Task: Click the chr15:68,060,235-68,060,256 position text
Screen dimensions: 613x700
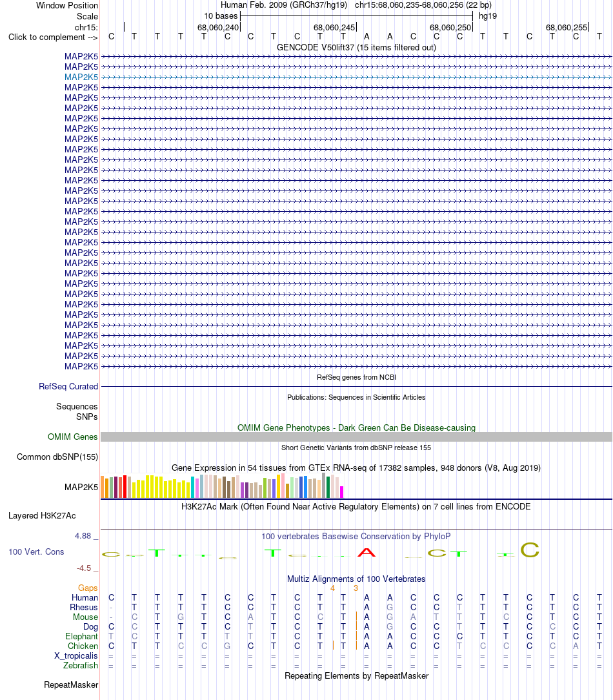Action: pos(423,5)
